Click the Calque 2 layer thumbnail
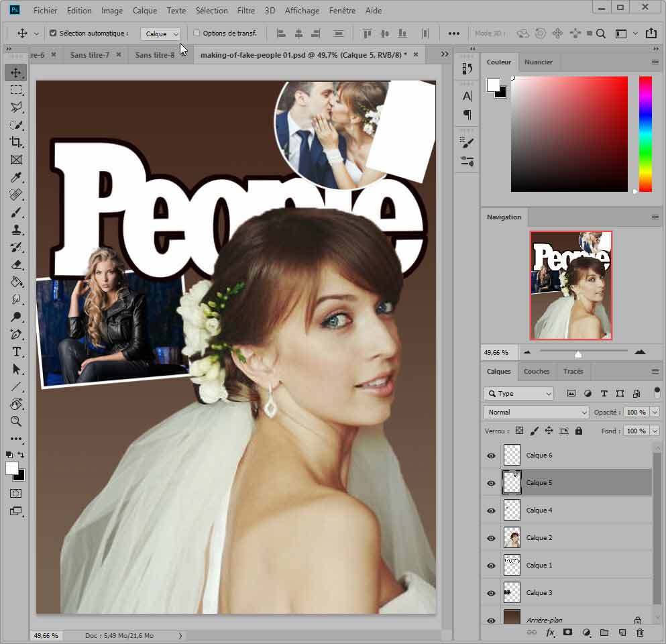666x644 pixels. click(x=512, y=538)
